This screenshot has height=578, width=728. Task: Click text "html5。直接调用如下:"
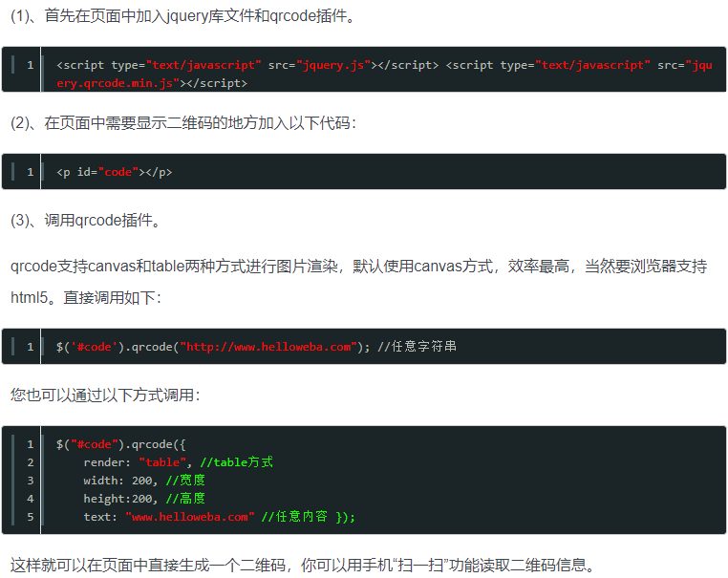(86, 297)
